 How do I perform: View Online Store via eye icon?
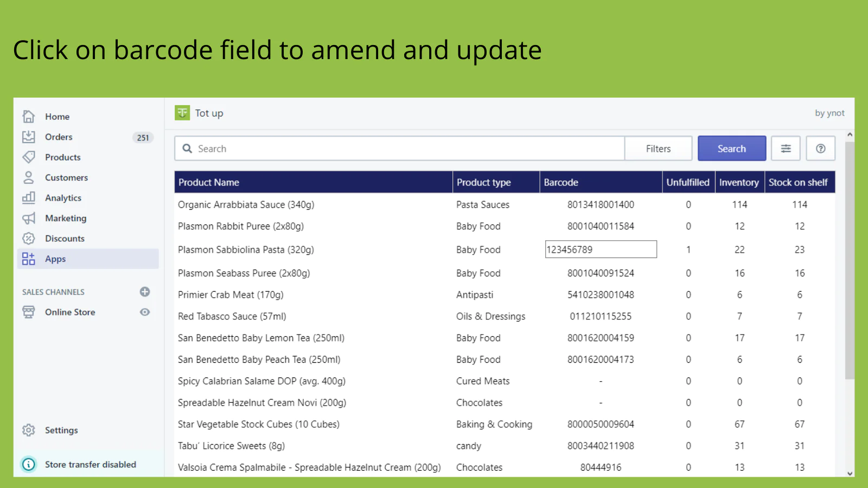point(145,312)
